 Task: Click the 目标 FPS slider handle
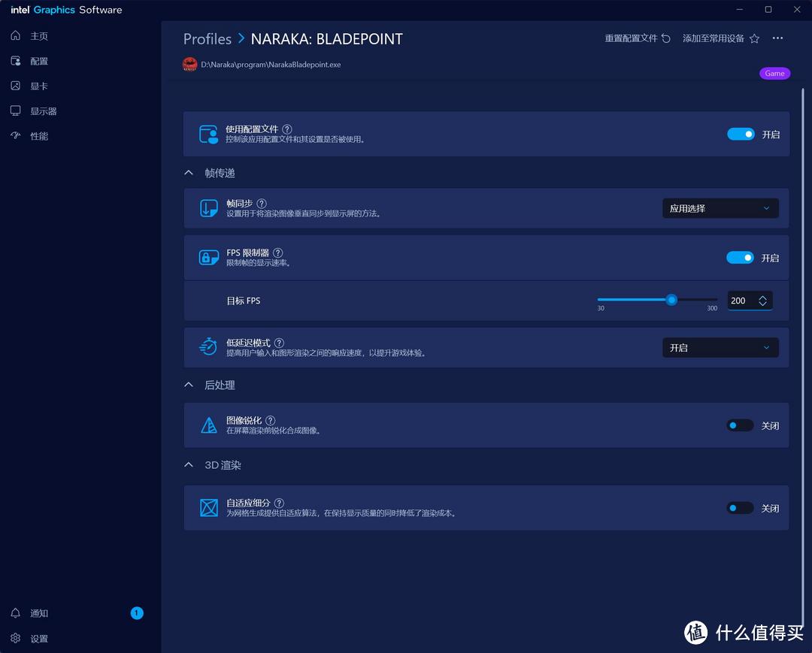(x=671, y=300)
